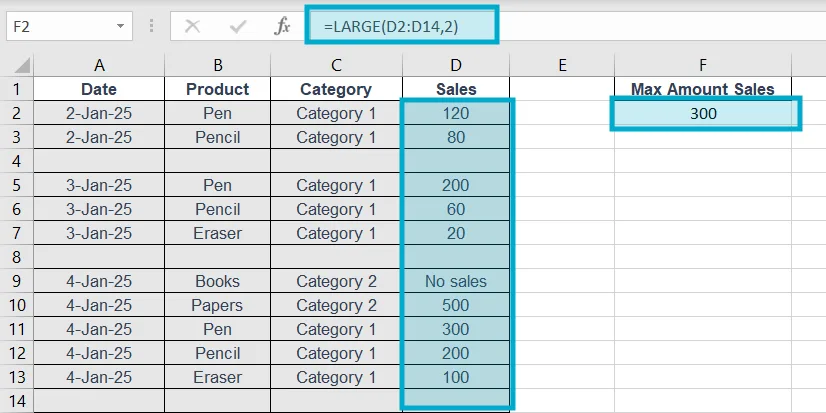826x413 pixels.
Task: Select row 14 header
Action: pos(16,401)
